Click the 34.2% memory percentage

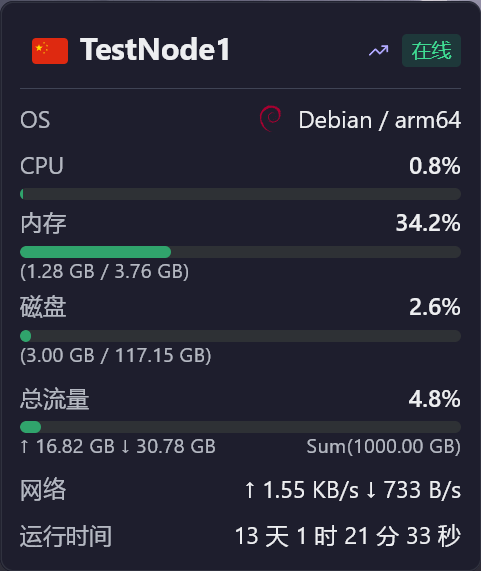(x=428, y=223)
